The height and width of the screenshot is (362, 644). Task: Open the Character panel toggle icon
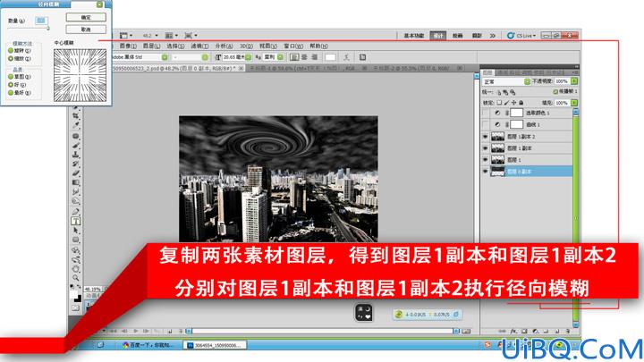click(x=362, y=57)
